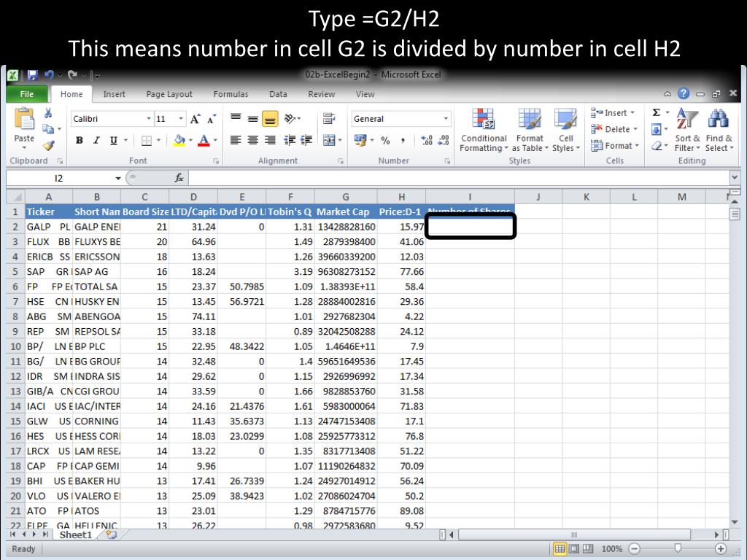Screen dimensions: 747x560
Task: Click the Page Layout view button in status bar
Action: 574,548
